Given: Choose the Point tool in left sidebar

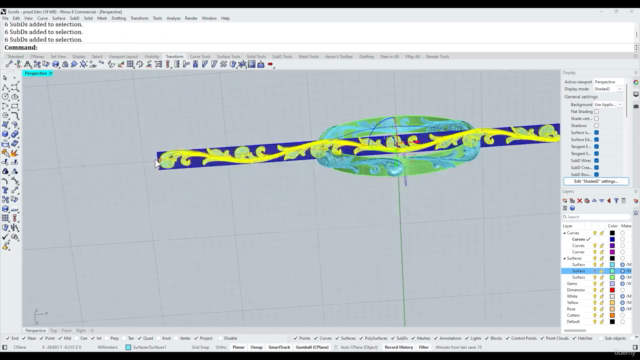Looking at the screenshot, I should [15, 78].
